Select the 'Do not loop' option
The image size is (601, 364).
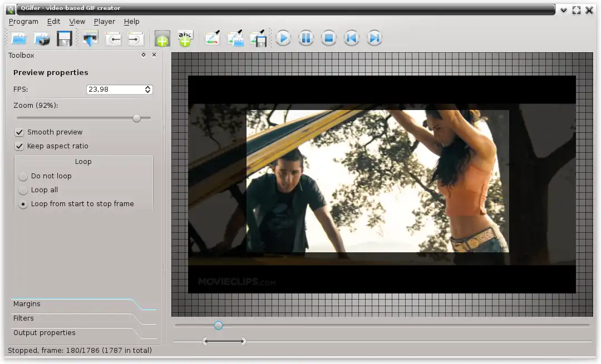click(x=23, y=176)
